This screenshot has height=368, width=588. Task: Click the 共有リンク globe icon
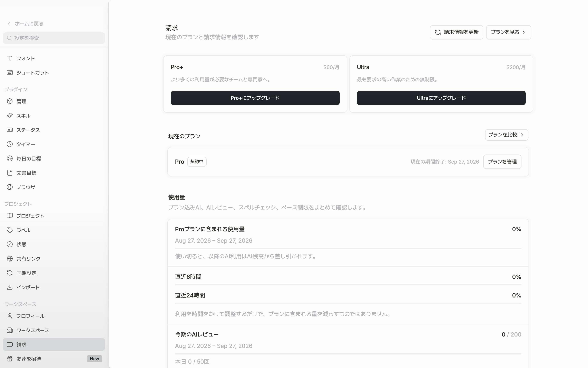coord(10,258)
